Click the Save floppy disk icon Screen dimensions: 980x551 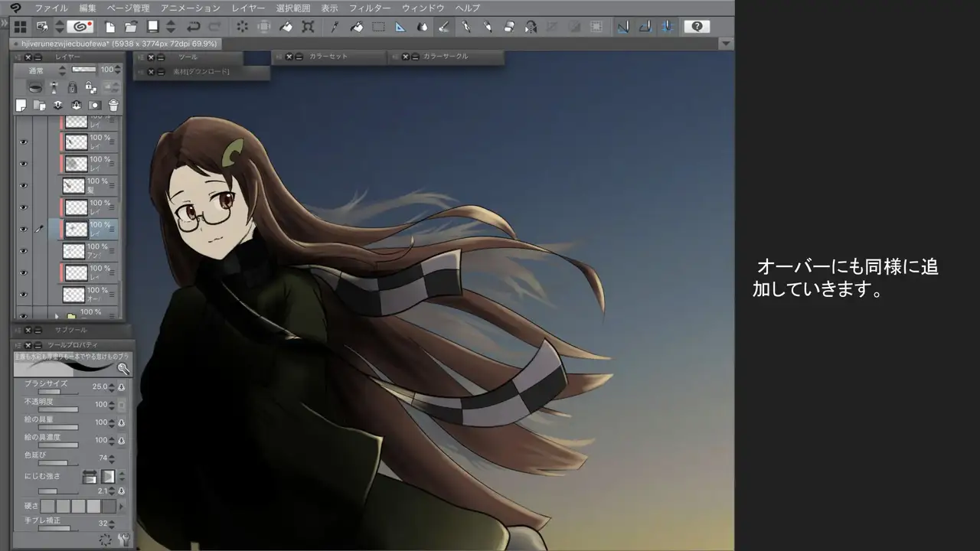(152, 27)
